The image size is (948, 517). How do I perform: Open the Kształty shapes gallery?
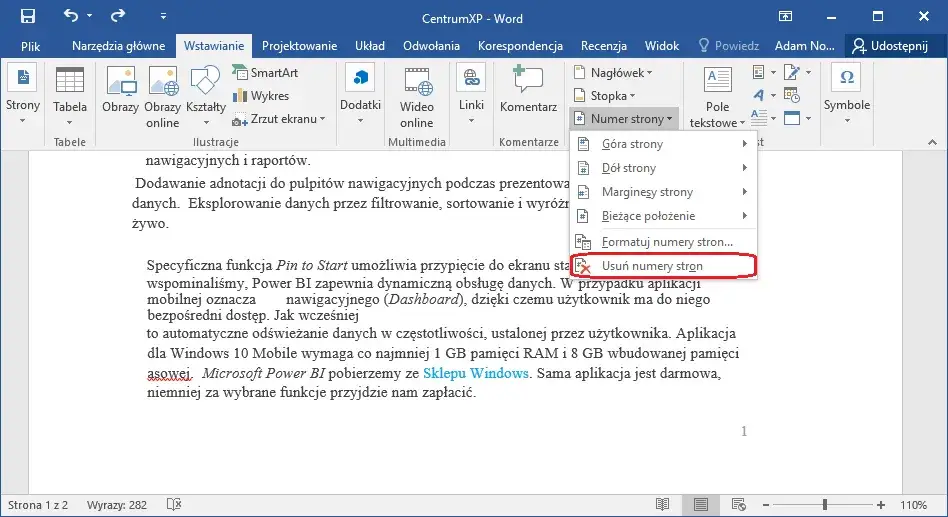(206, 96)
